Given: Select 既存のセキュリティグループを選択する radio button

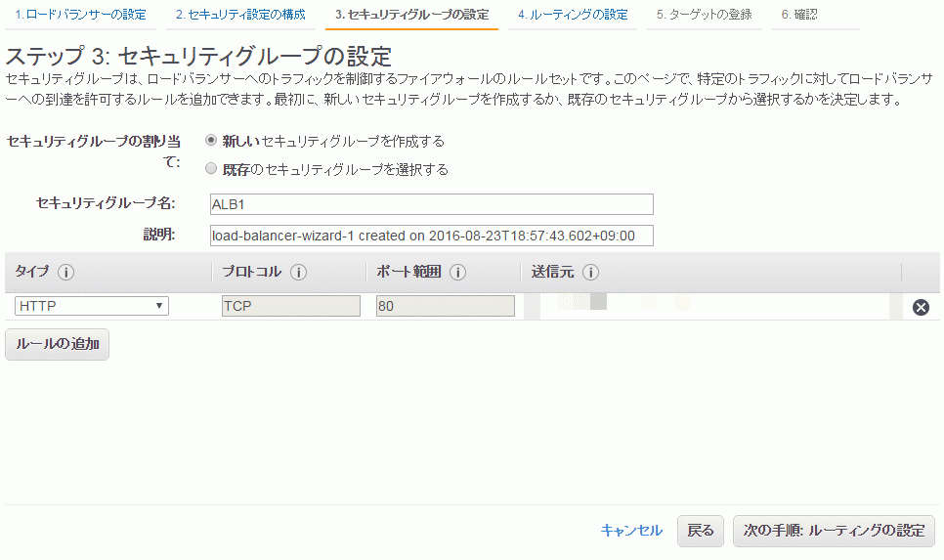Looking at the screenshot, I should tap(211, 169).
